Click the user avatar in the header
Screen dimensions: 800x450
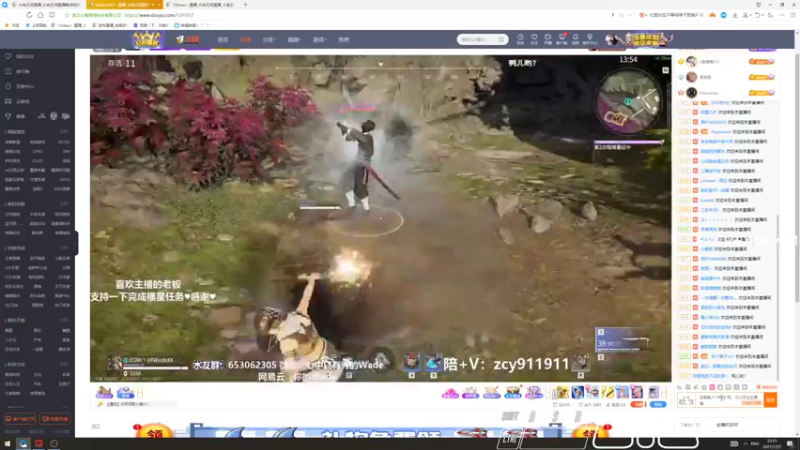(611, 39)
